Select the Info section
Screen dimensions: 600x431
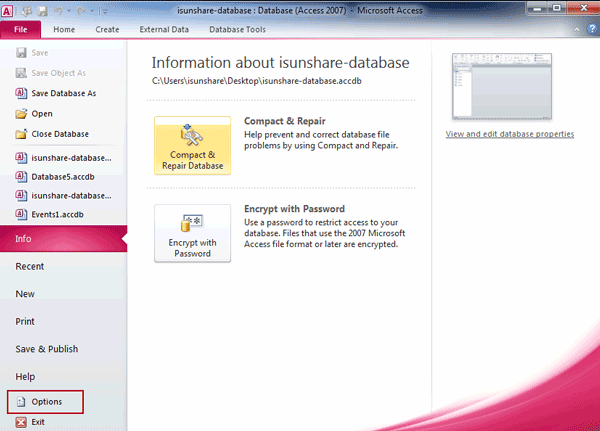point(63,238)
